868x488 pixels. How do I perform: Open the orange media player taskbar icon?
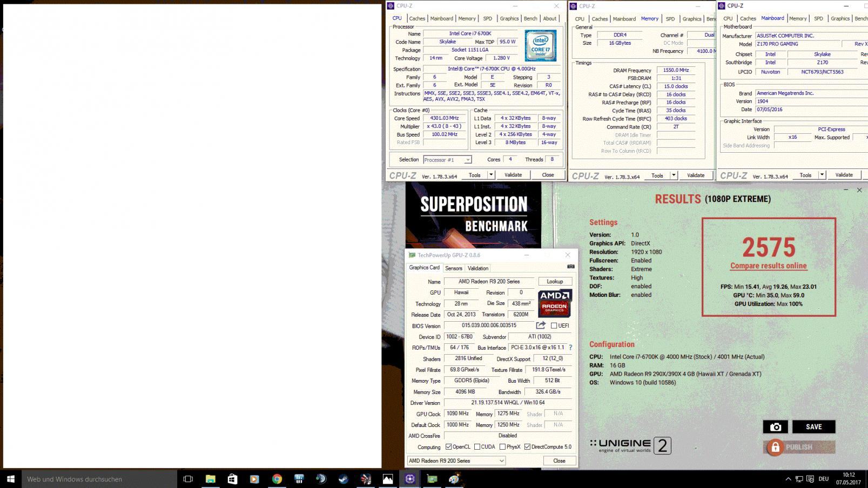[x=254, y=479]
